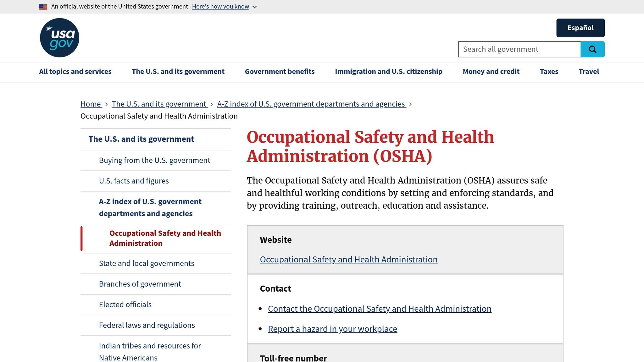Switch site language to Español
Image resolution: width=644 pixels, height=362 pixels.
point(580,28)
